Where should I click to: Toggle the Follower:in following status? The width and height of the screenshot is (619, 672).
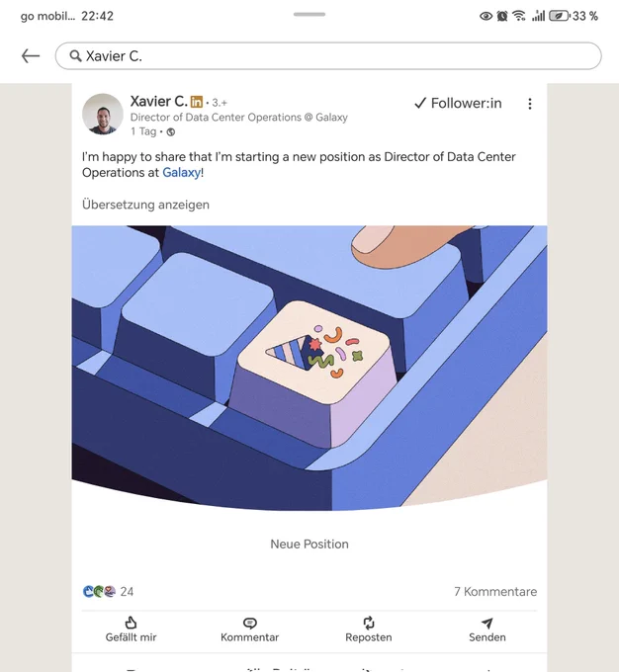(458, 103)
